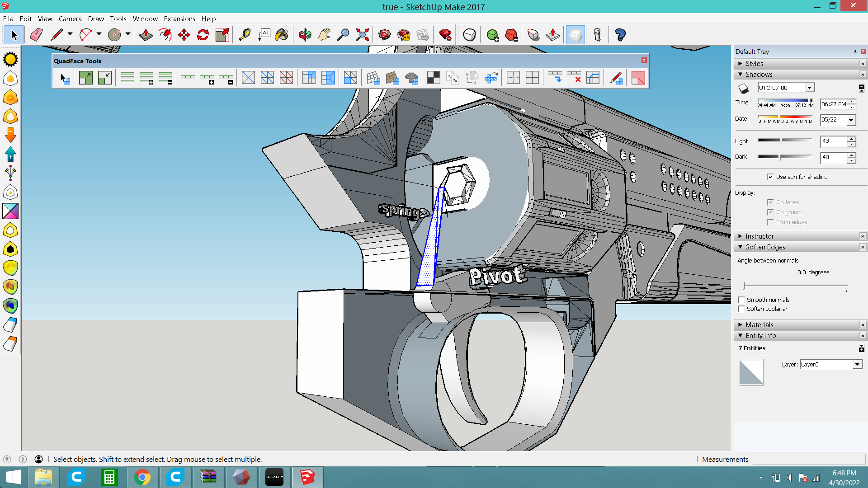The height and width of the screenshot is (488, 868).
Task: Open the Camera menu
Action: coord(70,19)
